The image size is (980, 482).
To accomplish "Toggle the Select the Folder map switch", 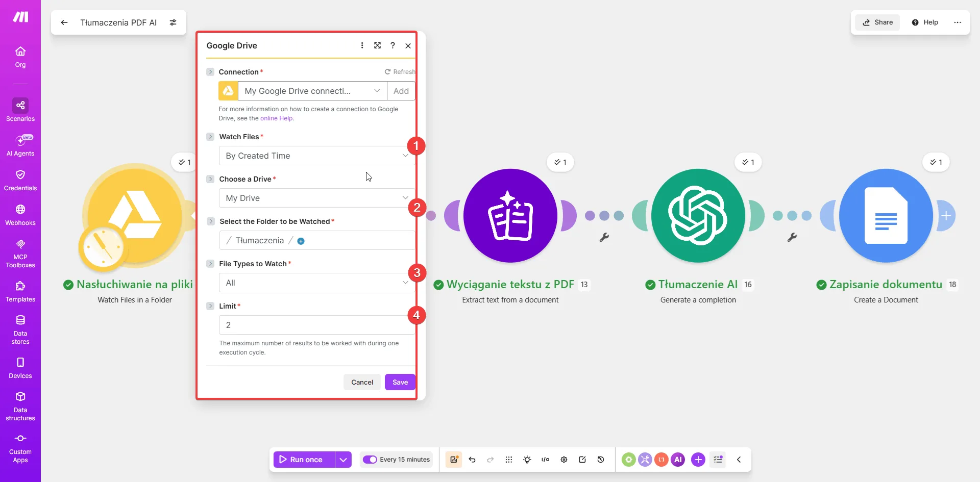I will 211,221.
